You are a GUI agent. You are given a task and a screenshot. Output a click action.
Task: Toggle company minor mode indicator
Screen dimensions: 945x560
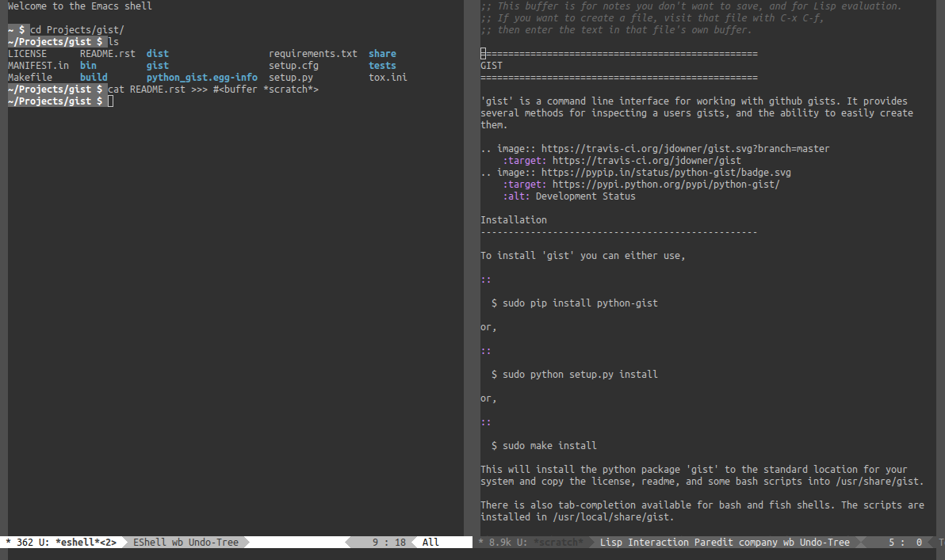click(x=758, y=543)
